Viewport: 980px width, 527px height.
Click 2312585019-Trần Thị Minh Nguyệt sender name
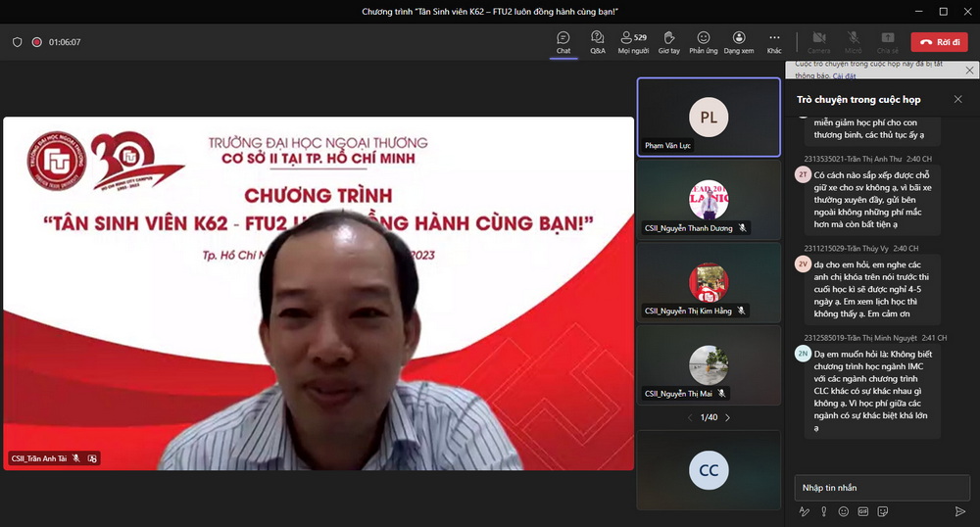pyautogui.click(x=860, y=338)
